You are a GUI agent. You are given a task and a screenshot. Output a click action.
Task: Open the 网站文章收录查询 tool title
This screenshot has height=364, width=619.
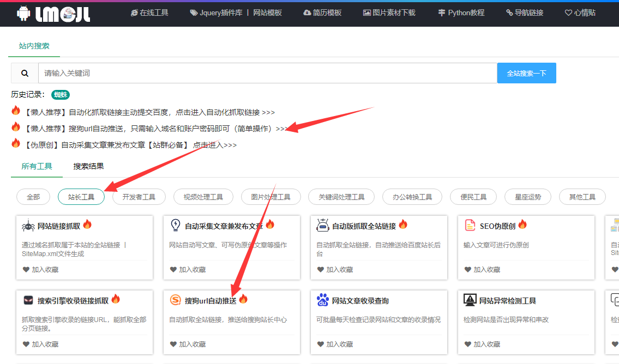pyautogui.click(x=360, y=301)
